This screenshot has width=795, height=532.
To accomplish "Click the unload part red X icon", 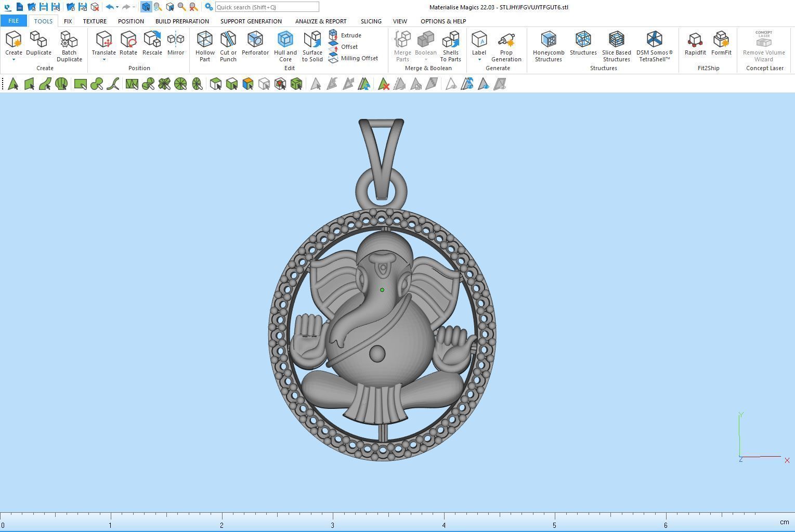I will click(x=95, y=7).
